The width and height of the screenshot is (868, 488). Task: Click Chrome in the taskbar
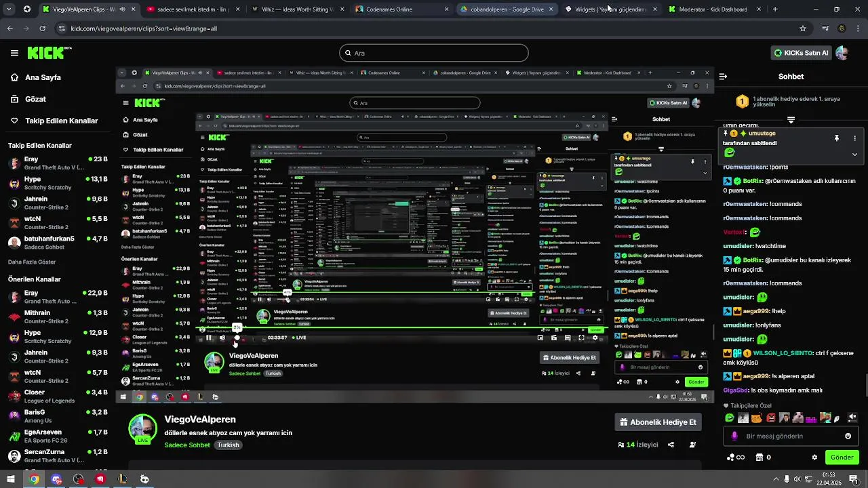[x=34, y=479]
